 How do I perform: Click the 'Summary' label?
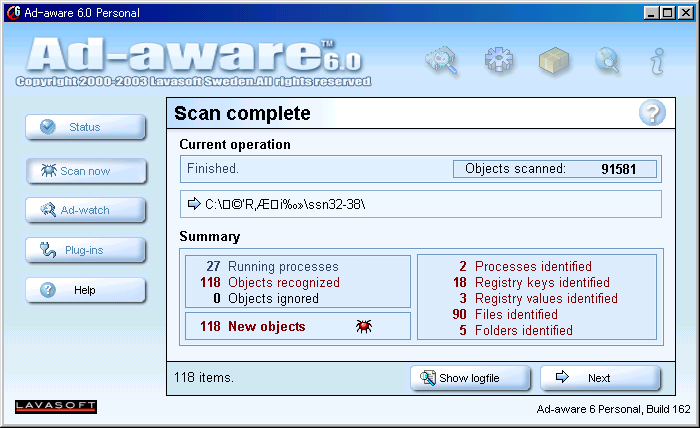coord(210,237)
